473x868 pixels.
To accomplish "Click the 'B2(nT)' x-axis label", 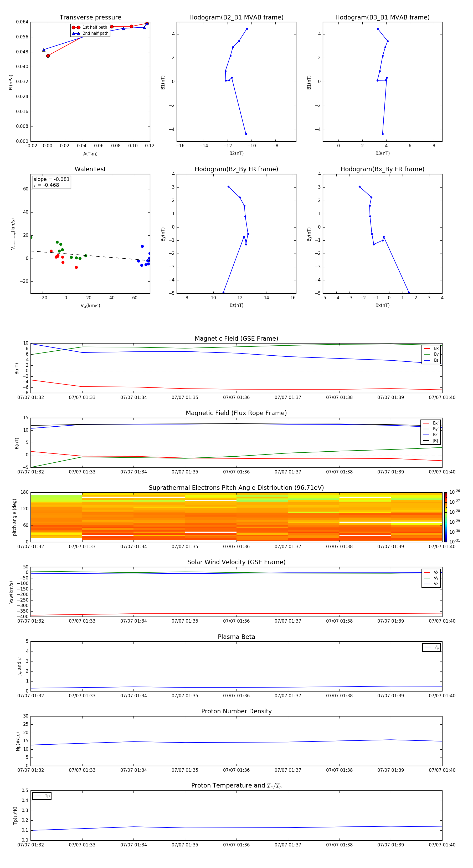I will 236,153.
